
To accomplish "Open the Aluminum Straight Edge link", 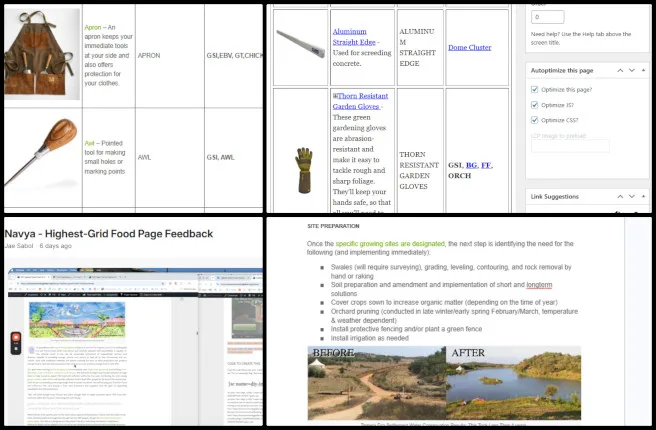I will (x=354, y=37).
